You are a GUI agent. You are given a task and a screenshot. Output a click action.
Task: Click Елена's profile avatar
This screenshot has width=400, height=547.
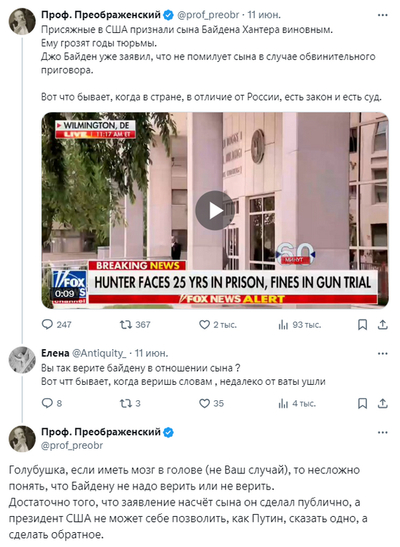pyautogui.click(x=22, y=360)
